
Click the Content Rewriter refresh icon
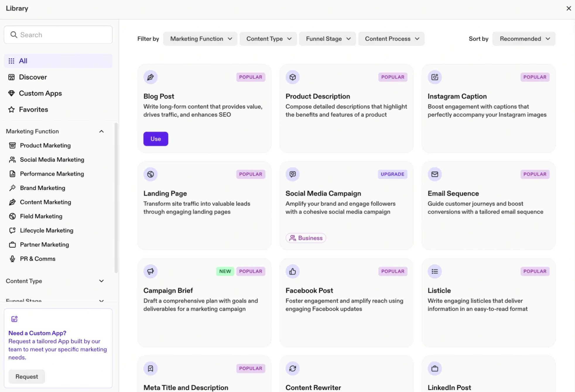point(292,368)
